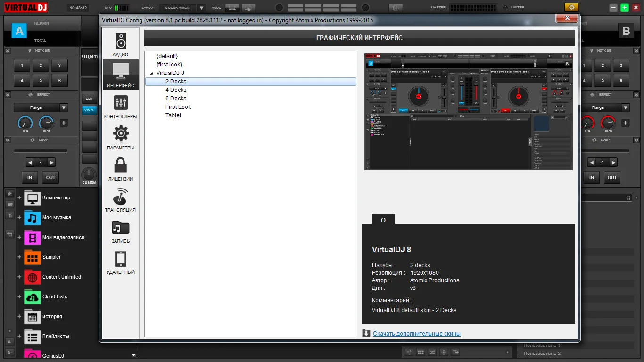
Task: Click deck A SPD effect knob
Action: (46, 123)
